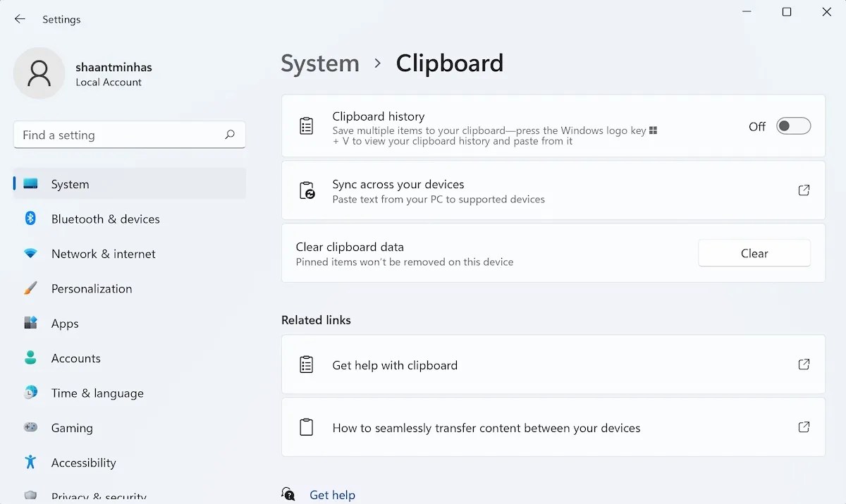Open Personalization via the brush icon
846x504 pixels.
pyautogui.click(x=30, y=288)
